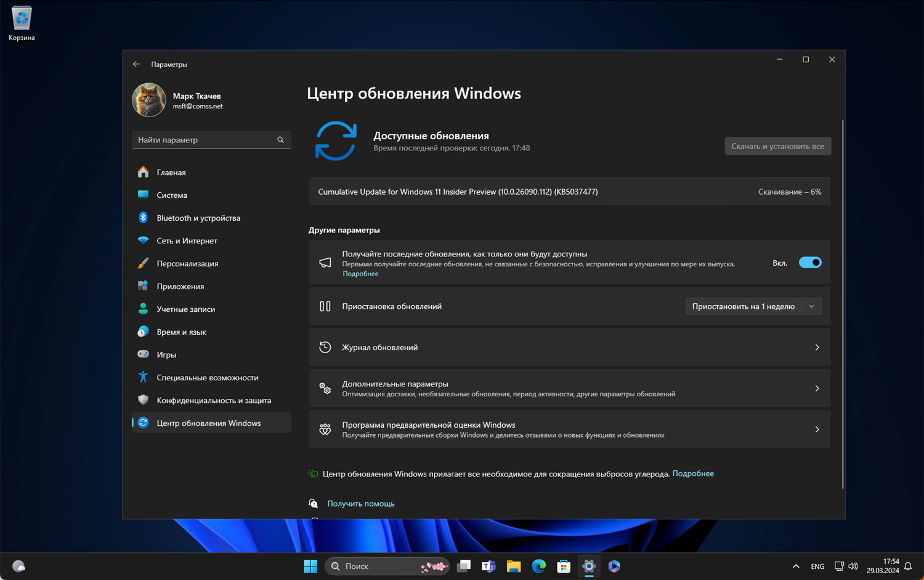Image resolution: width=924 pixels, height=580 pixels.
Task: Open File Explorer from the taskbar
Action: point(514,566)
